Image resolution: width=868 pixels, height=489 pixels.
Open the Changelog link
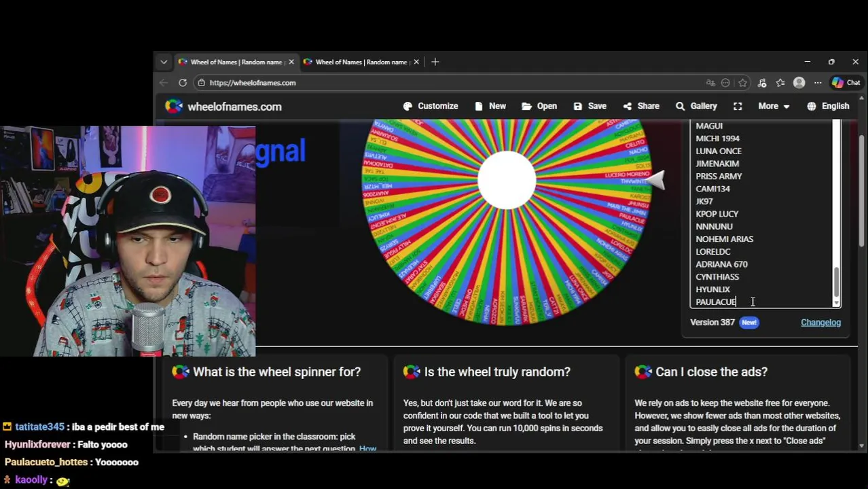820,323
